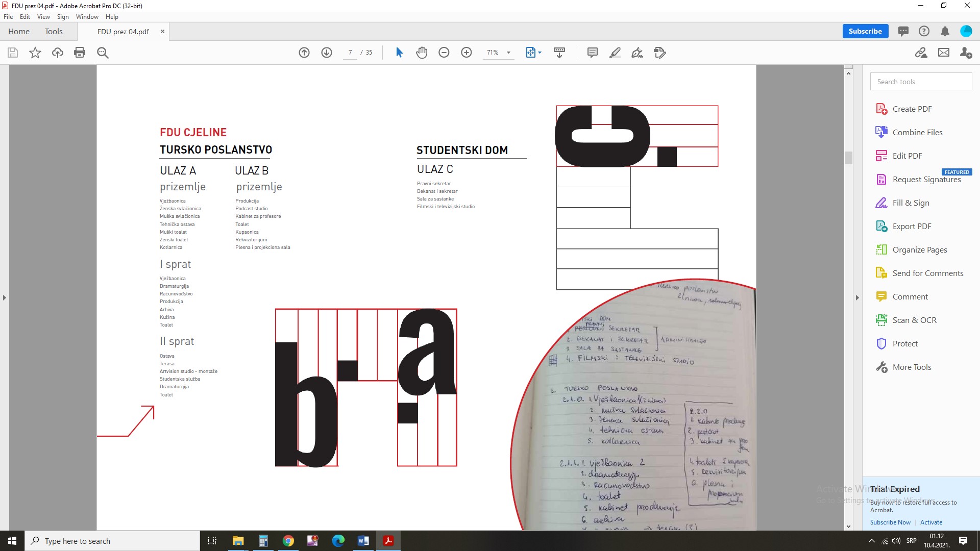Close the FDU prez 04.pdf tab

coord(162,31)
